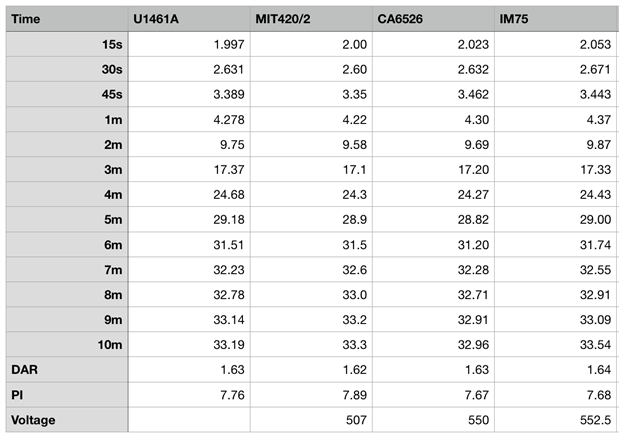Click the MIT420/2 column header
The height and width of the screenshot is (435, 619).
tap(310, 19)
